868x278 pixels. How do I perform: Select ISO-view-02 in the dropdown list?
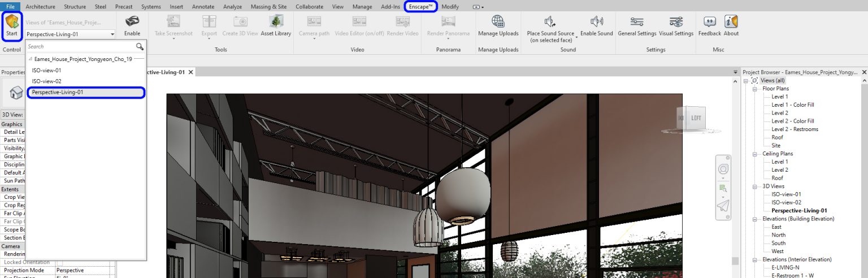click(x=47, y=81)
